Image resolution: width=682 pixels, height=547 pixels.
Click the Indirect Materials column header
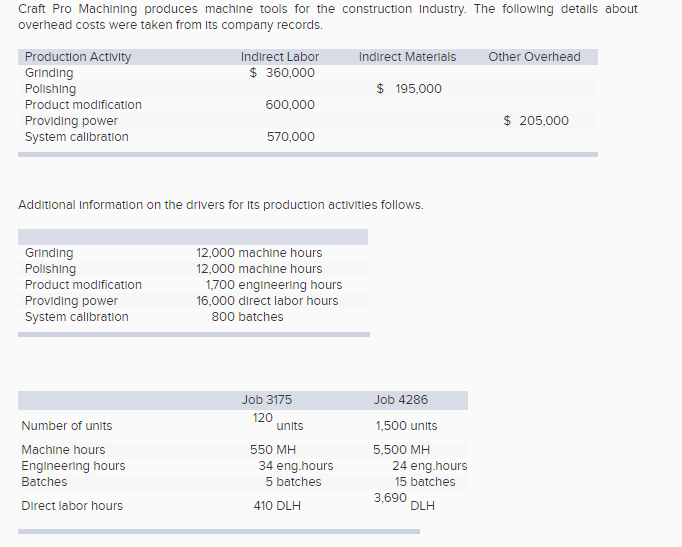[407, 57]
